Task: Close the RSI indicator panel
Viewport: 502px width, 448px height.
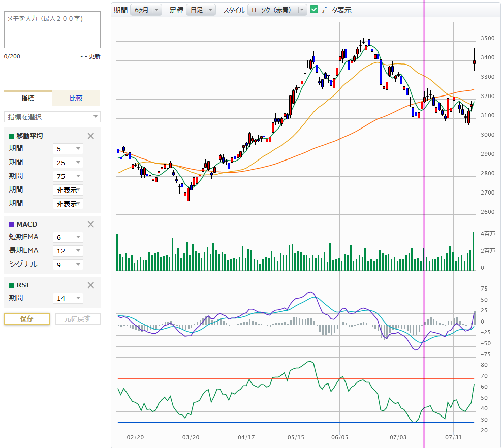Action: [x=91, y=285]
